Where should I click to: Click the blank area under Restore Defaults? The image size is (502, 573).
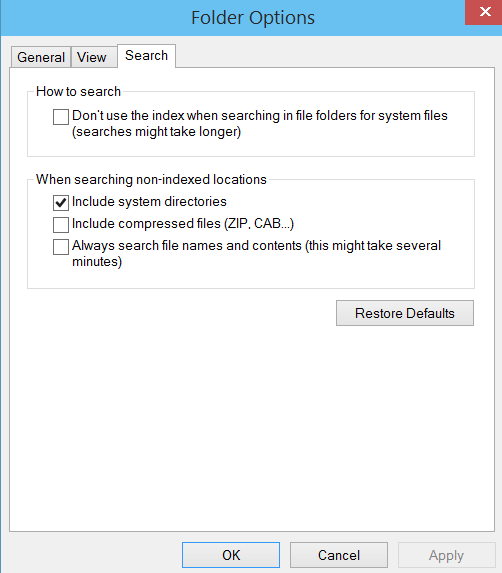(252, 428)
